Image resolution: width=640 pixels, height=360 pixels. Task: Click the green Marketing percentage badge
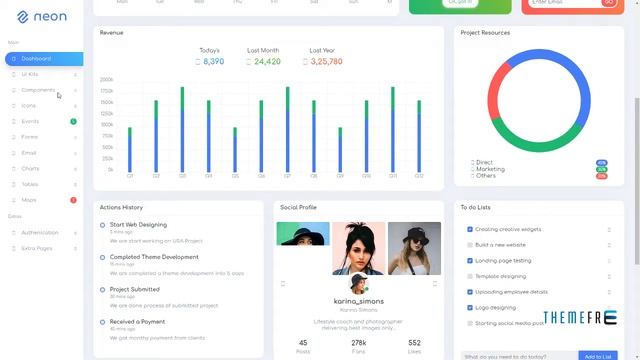tap(602, 169)
